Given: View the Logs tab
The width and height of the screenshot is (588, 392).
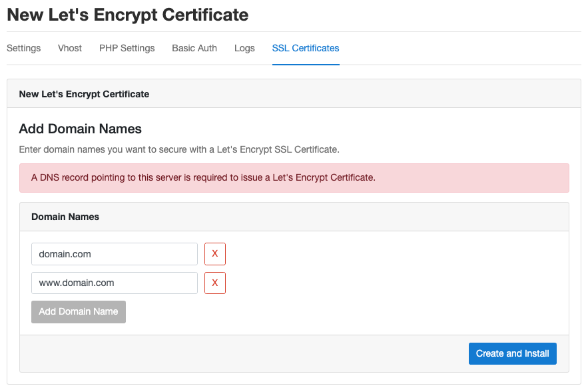Looking at the screenshot, I should click(244, 48).
